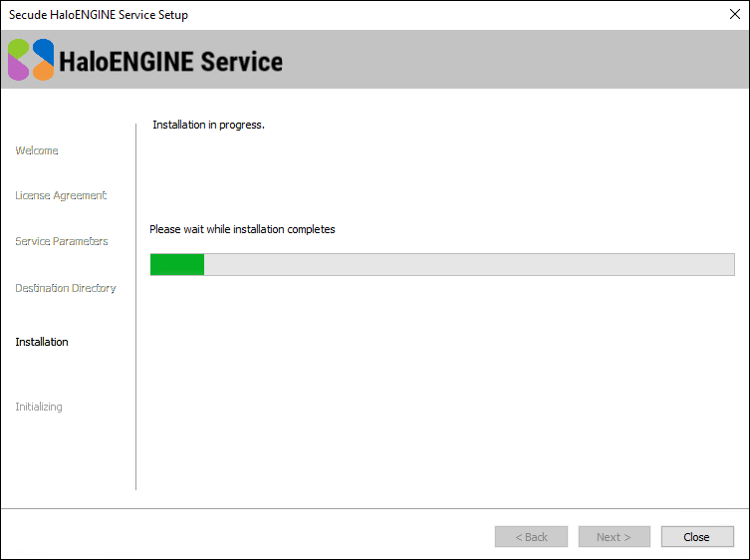Click the HaloENGINE colorful logo icon
This screenshot has height=560, width=750.
coord(31,60)
